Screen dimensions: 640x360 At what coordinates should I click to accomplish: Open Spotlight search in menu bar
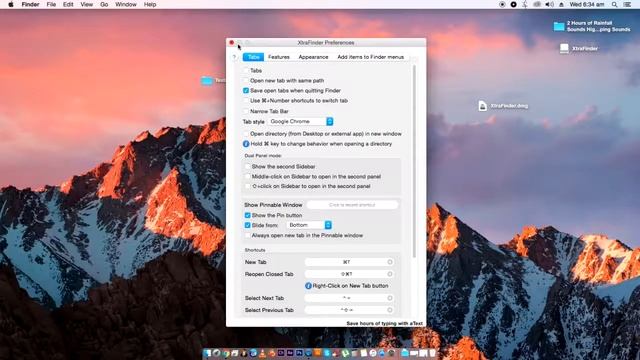coord(614,4)
